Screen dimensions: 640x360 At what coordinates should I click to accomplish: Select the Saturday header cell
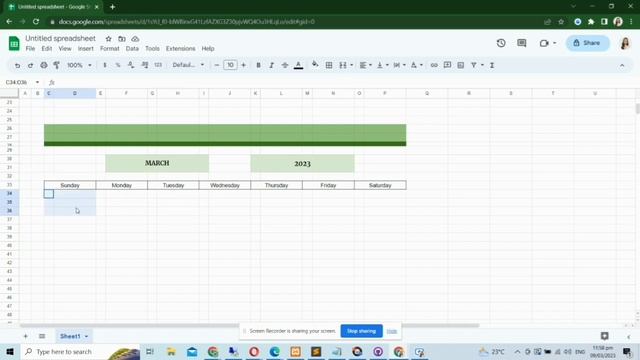[x=380, y=185]
